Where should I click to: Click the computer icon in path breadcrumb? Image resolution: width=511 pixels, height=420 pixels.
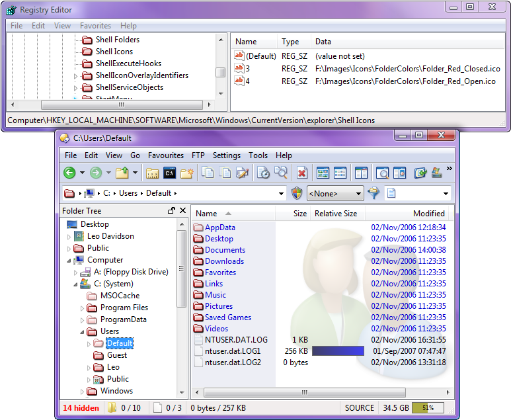point(89,193)
